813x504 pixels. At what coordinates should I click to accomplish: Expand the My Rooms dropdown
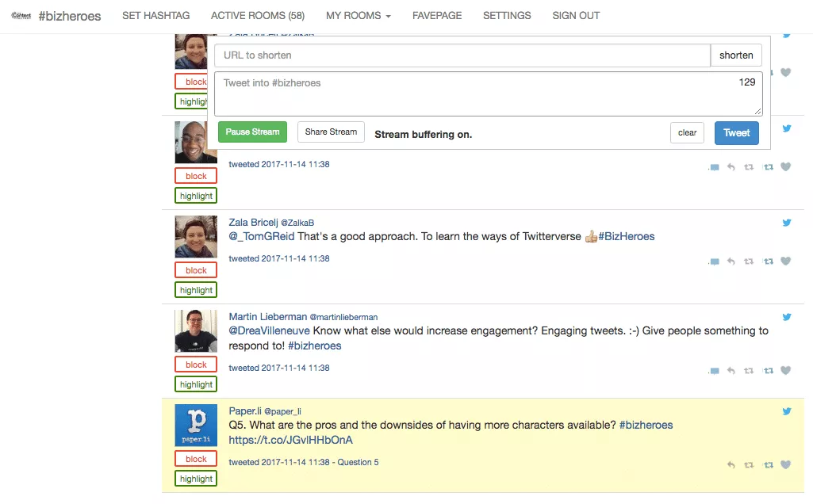358,16
